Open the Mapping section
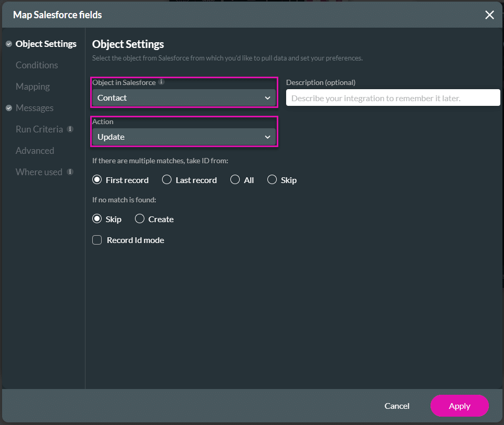Viewport: 504px width, 425px height. (33, 87)
